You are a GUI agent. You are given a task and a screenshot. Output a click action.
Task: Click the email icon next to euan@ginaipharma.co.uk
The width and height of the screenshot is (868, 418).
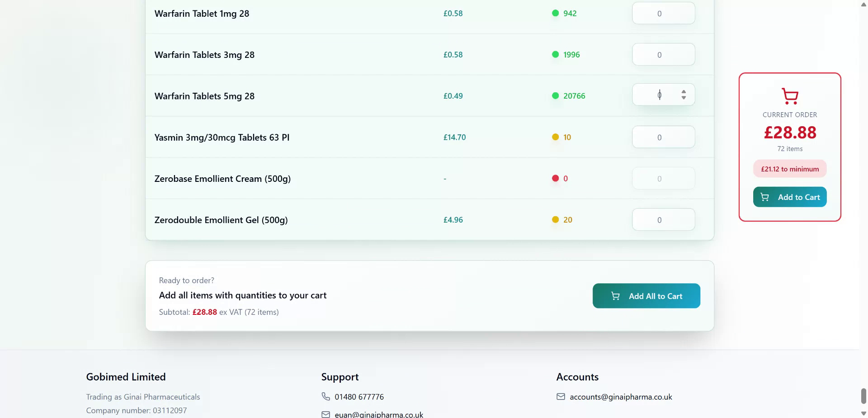coord(325,413)
